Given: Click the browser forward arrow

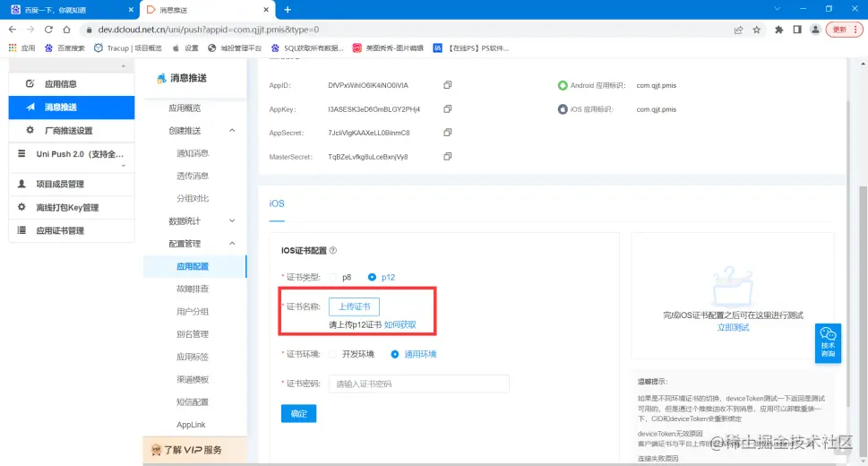Looking at the screenshot, I should coord(30,30).
